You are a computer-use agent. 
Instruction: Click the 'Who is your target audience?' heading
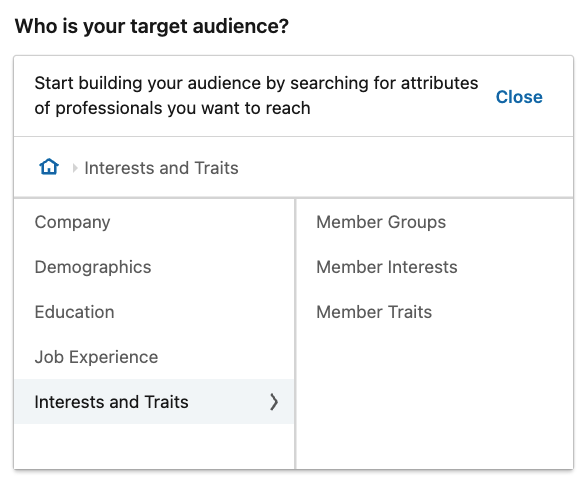tap(152, 26)
